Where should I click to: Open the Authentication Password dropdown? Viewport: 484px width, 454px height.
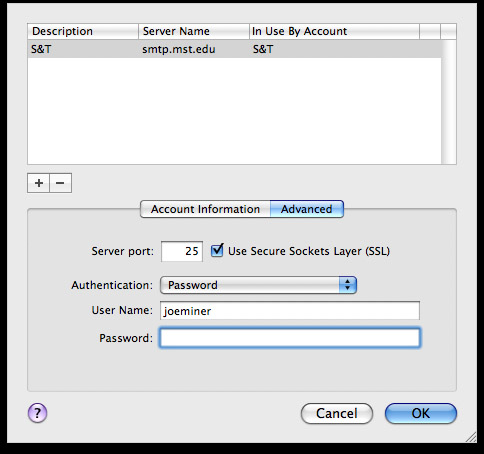click(258, 285)
